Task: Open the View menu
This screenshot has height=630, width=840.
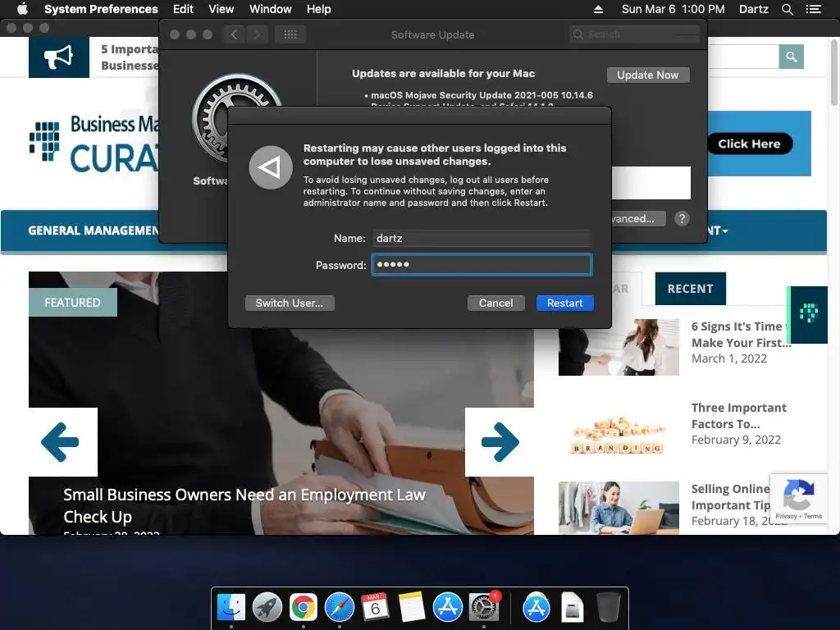Action: click(221, 9)
